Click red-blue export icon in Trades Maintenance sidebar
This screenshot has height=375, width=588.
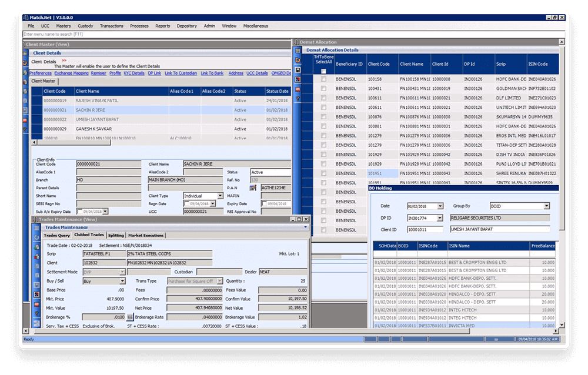pyautogui.click(x=36, y=294)
